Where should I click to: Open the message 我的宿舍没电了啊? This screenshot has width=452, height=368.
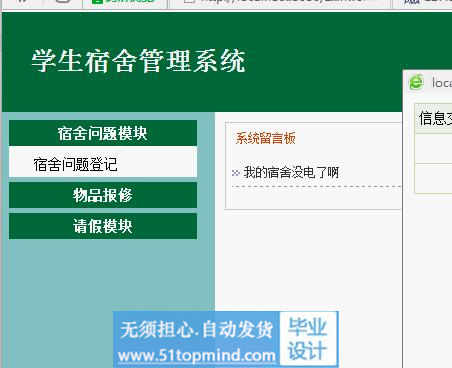click(x=291, y=173)
